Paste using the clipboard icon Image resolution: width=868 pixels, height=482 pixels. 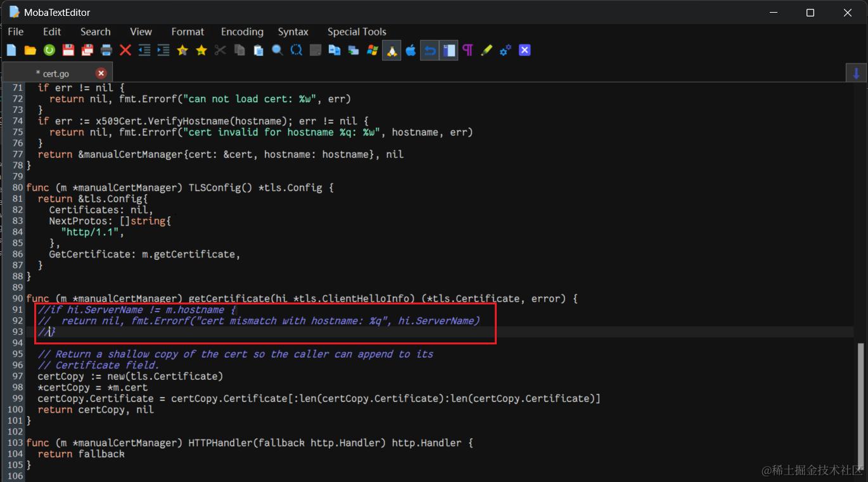pyautogui.click(x=258, y=50)
